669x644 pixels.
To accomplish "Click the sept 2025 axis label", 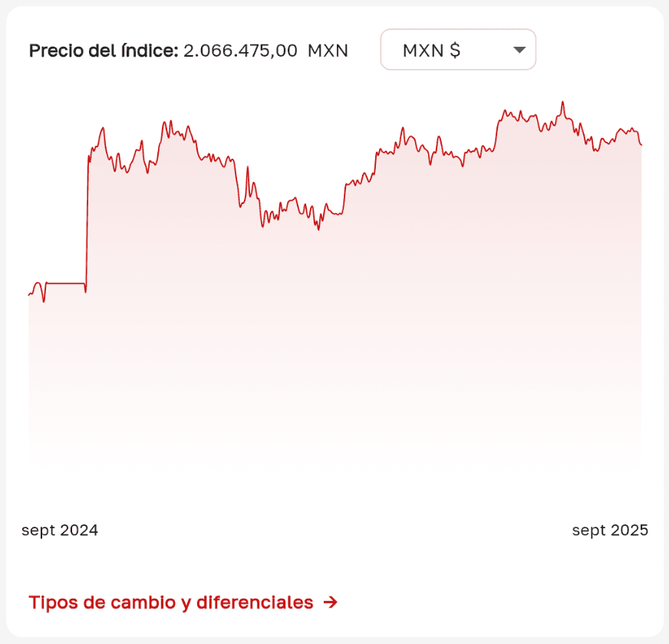I will click(x=610, y=530).
